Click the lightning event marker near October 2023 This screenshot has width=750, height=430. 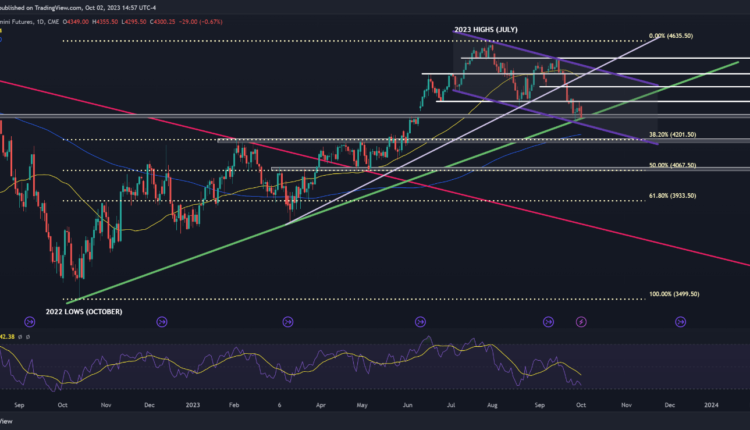582,321
